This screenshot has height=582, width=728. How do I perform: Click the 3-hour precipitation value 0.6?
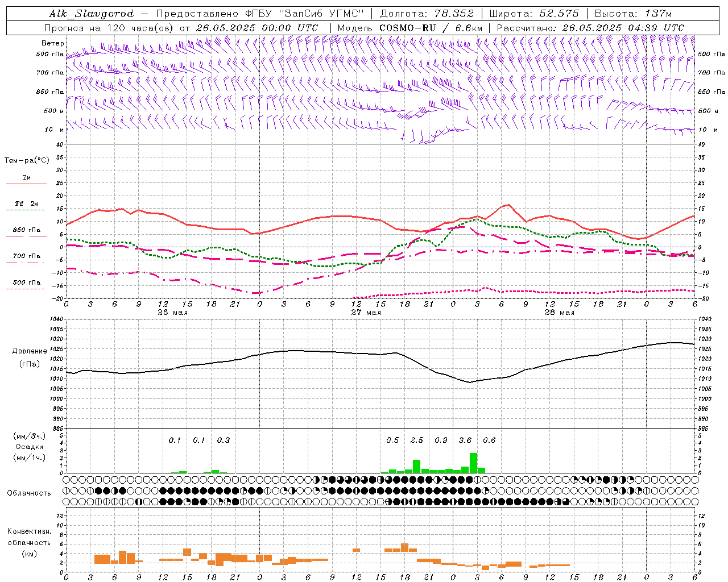(489, 440)
